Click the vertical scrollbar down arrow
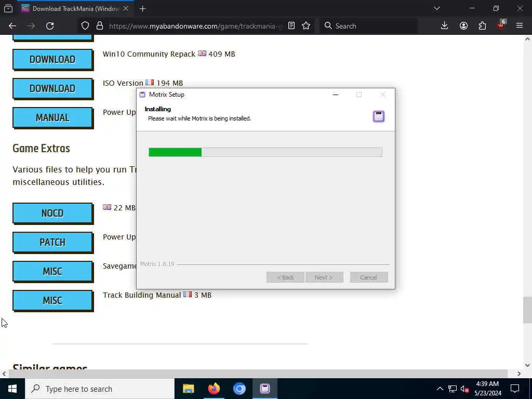The width and height of the screenshot is (532, 399). click(x=527, y=365)
